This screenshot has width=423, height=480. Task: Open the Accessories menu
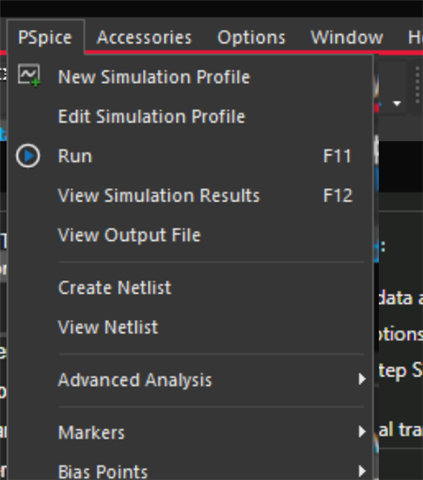[144, 37]
